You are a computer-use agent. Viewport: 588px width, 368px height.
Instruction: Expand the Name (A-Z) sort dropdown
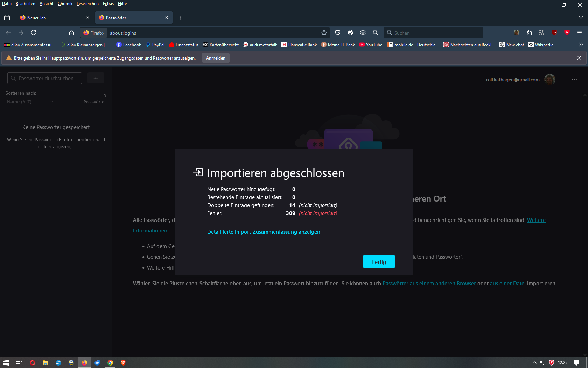click(x=30, y=102)
